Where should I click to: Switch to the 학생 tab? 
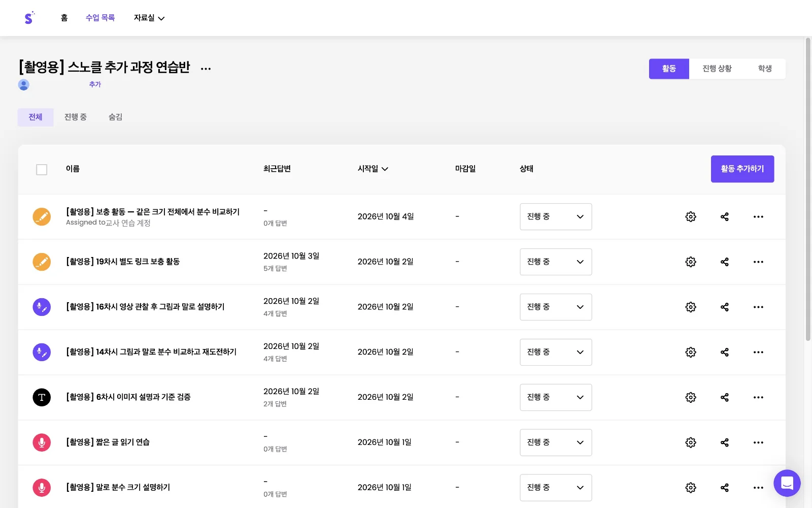tap(765, 69)
